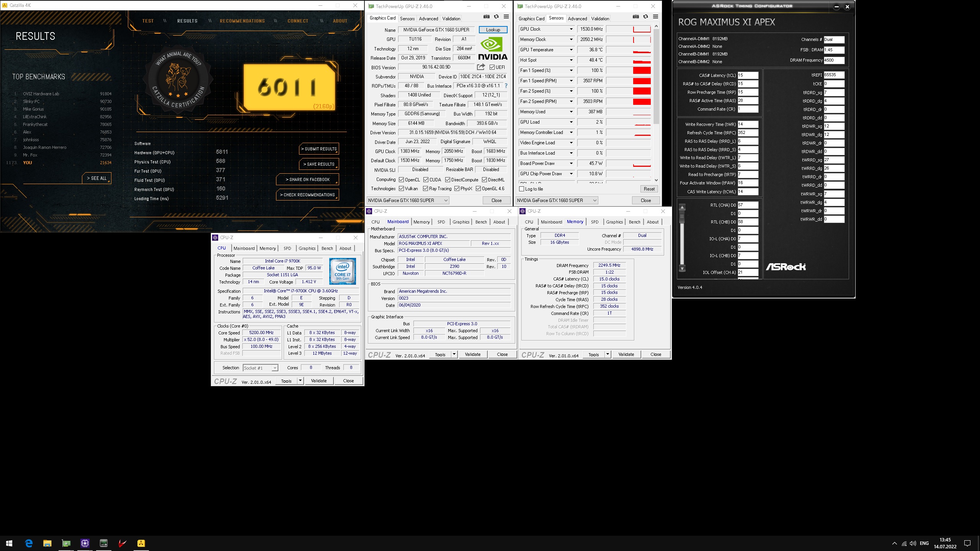
Task: Toggle CUDA checkbox
Action: click(426, 180)
